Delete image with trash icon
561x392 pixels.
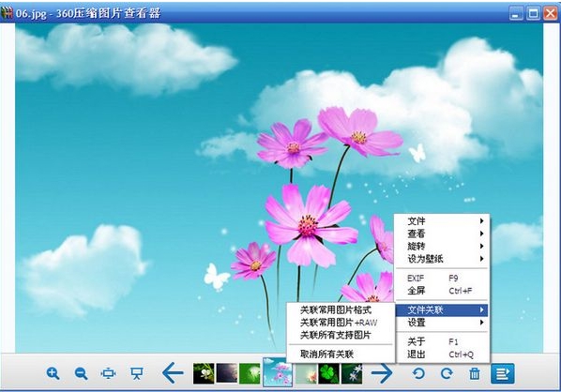click(475, 374)
